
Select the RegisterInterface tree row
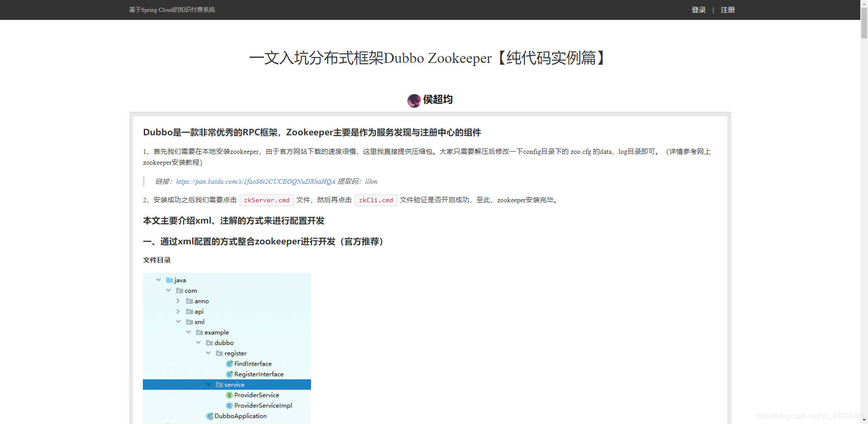(227, 374)
